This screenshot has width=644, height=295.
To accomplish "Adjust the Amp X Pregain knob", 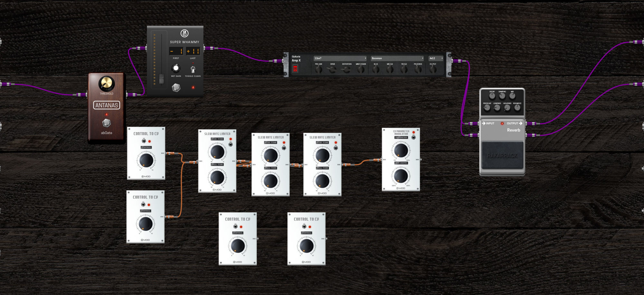I will 318,69.
